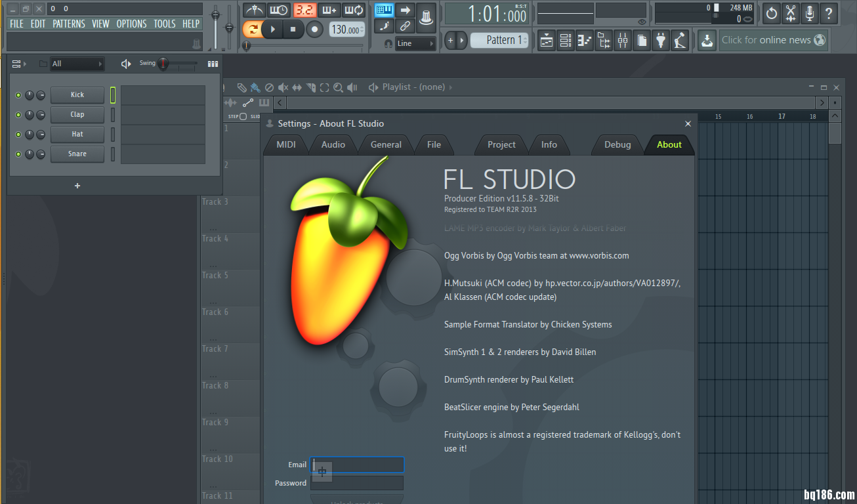
Task: Toggle the metronome icon
Action: [x=254, y=10]
